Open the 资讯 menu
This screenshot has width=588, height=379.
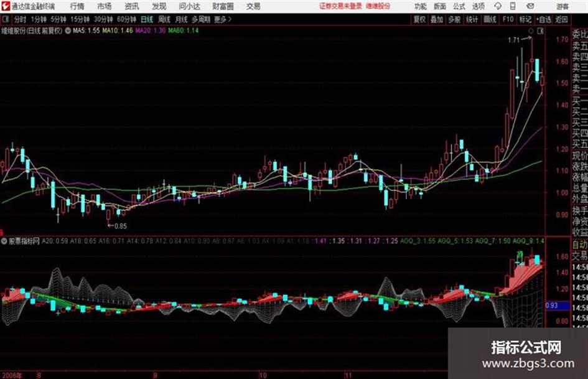coord(132,6)
